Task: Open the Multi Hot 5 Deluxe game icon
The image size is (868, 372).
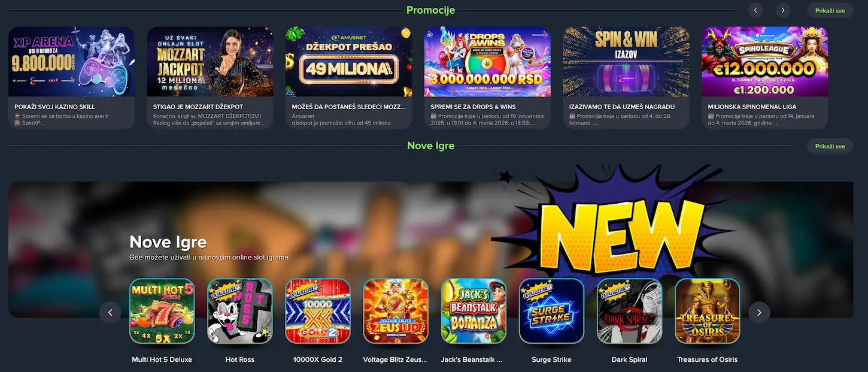Action: (162, 311)
